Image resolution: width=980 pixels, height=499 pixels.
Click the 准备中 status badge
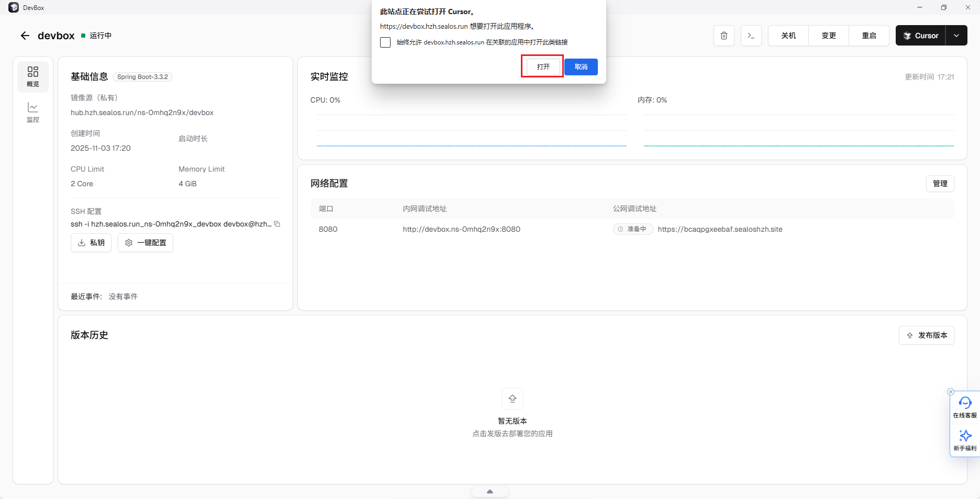pyautogui.click(x=633, y=229)
